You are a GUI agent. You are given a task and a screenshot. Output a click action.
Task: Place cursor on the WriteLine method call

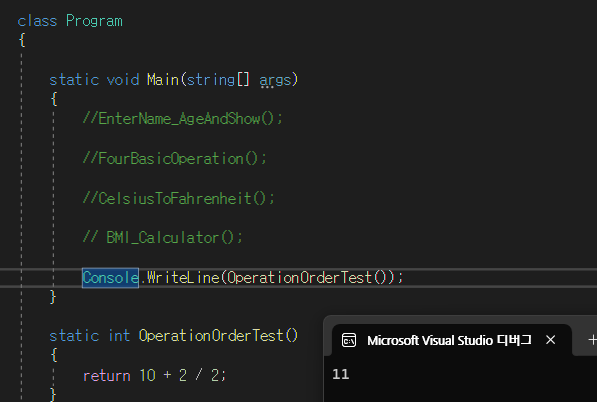[x=183, y=278]
